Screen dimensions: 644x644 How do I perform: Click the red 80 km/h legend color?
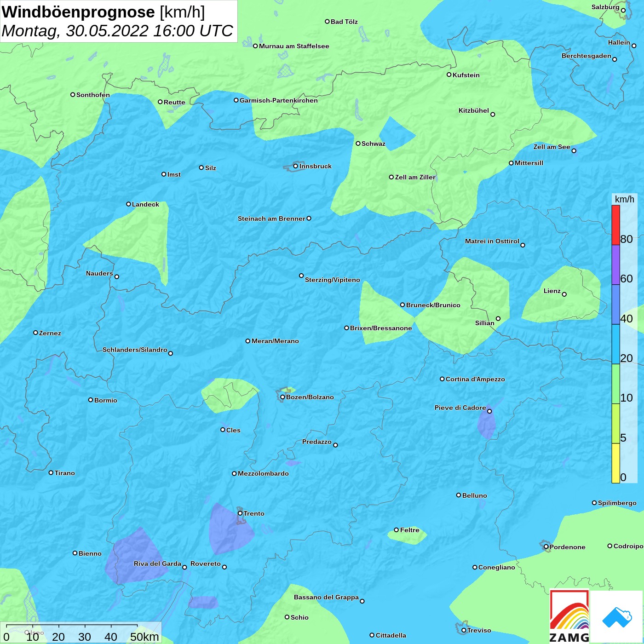(x=615, y=225)
